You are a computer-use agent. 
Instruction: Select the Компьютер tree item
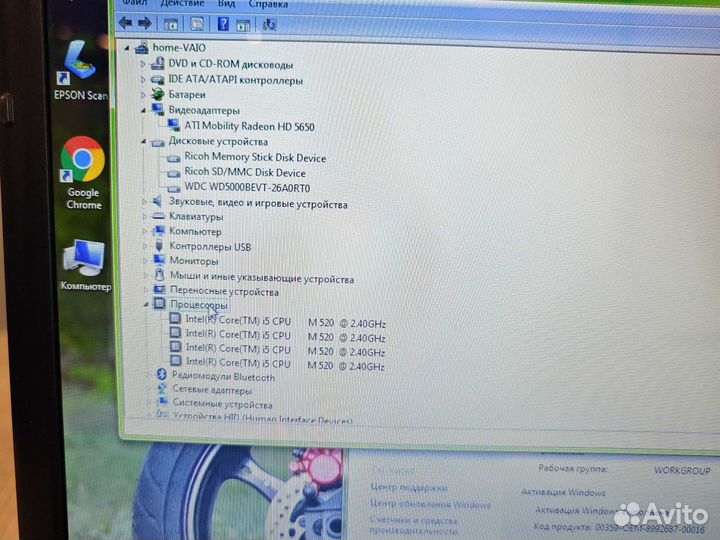tap(195, 231)
